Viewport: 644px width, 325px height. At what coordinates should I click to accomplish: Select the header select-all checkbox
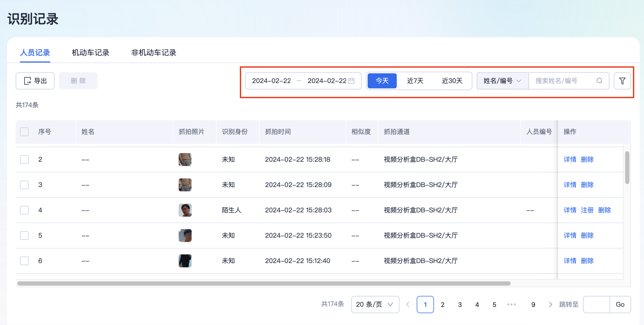(24, 132)
